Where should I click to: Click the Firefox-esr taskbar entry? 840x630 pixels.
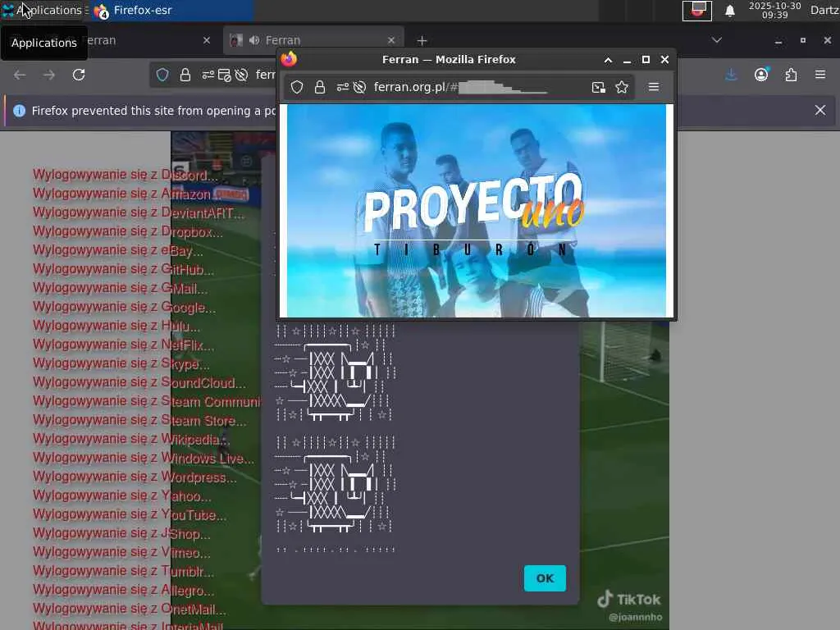[171, 10]
